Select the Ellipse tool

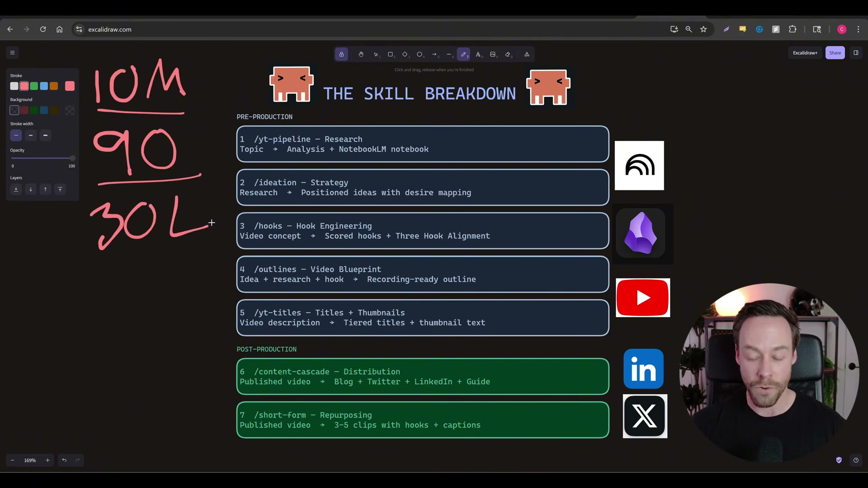[x=420, y=54]
